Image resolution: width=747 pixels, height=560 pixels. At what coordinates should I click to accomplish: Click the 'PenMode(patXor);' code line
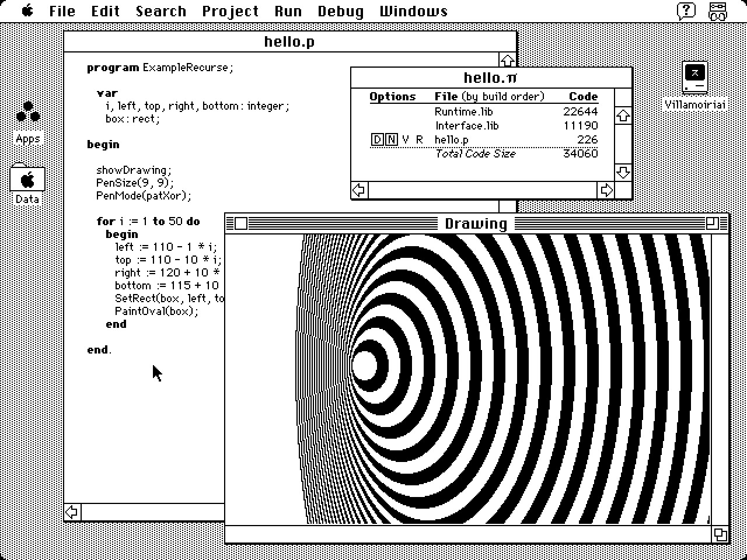click(144, 196)
